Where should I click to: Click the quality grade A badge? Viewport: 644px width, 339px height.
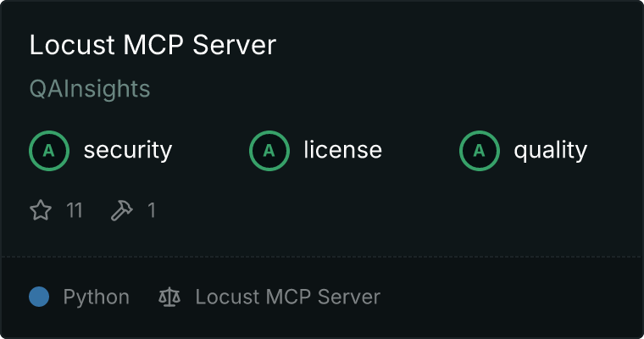pyautogui.click(x=480, y=151)
